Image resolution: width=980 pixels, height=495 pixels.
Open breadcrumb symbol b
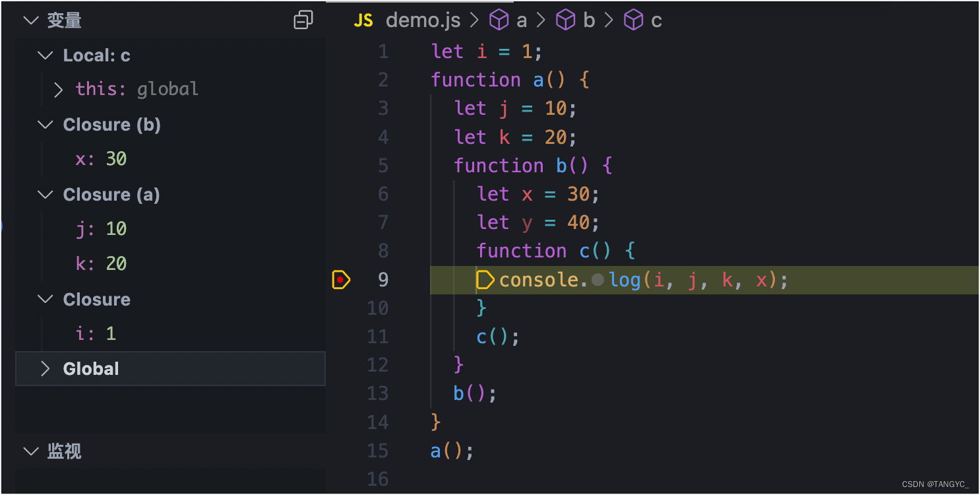589,20
